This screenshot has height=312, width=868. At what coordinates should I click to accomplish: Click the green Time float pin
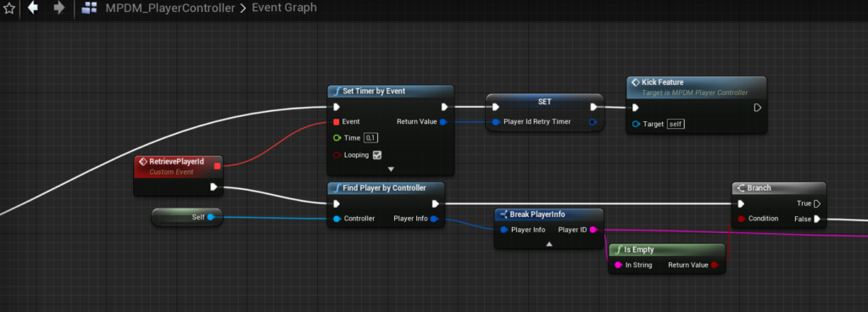point(337,137)
